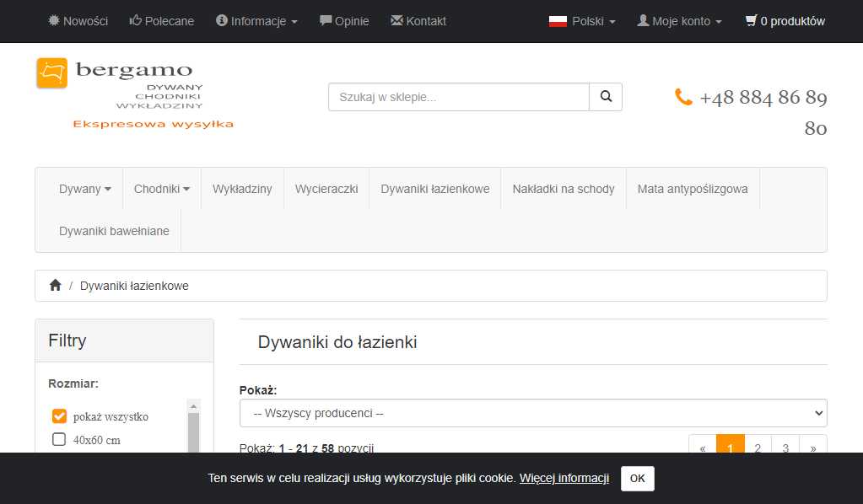The height and width of the screenshot is (504, 863).
Task: Click the home breadcrumb icon
Action: [55, 285]
